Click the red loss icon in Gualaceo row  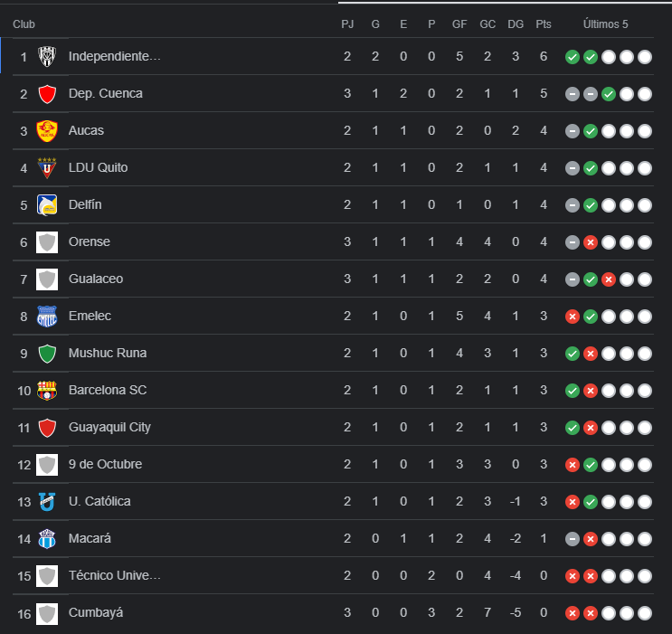pyautogui.click(x=609, y=279)
